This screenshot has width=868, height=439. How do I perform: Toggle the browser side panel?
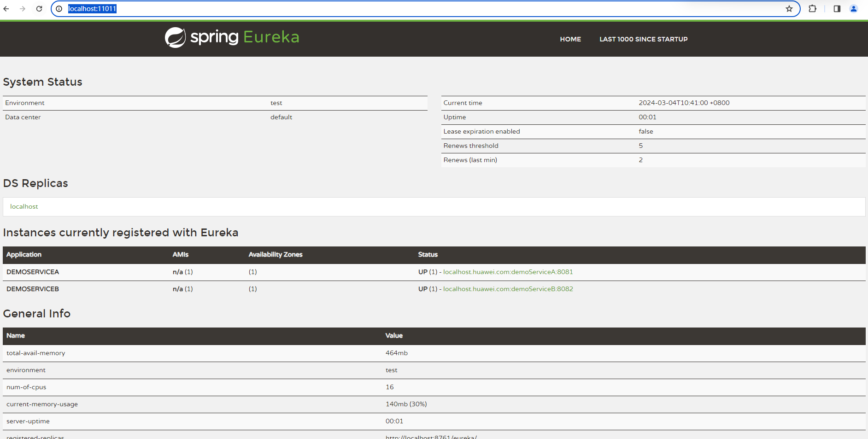837,9
